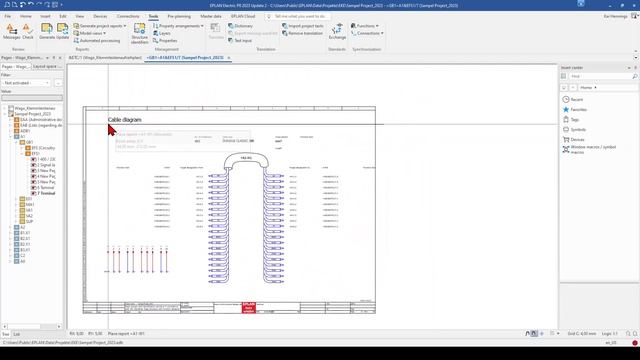Viewport: 640px width, 360px height.
Task: Select the SUP folder in the tree
Action: (x=26, y=222)
